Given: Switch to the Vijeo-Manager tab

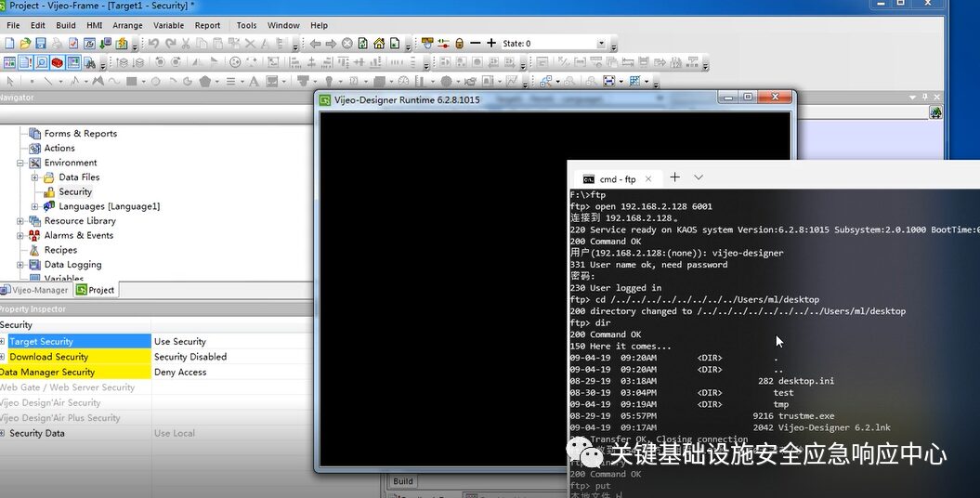Looking at the screenshot, I should (x=34, y=290).
